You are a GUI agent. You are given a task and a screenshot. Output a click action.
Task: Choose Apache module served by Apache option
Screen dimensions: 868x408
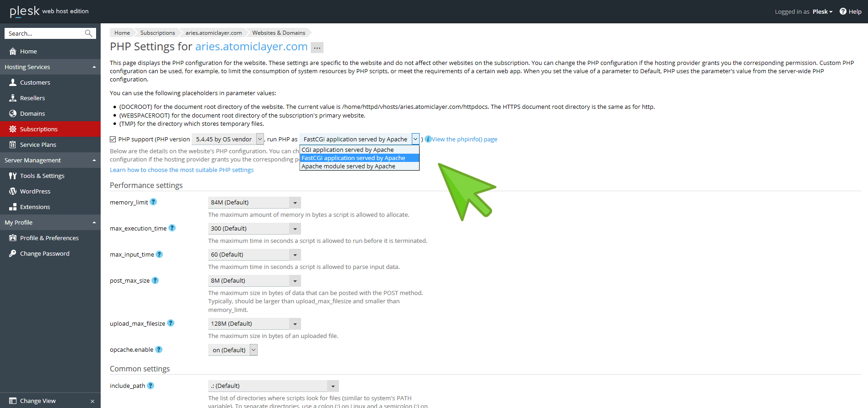(x=348, y=166)
